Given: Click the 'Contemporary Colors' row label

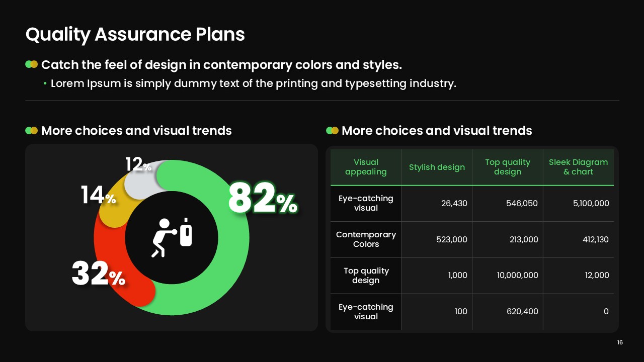Looking at the screenshot, I should pyautogui.click(x=366, y=239).
